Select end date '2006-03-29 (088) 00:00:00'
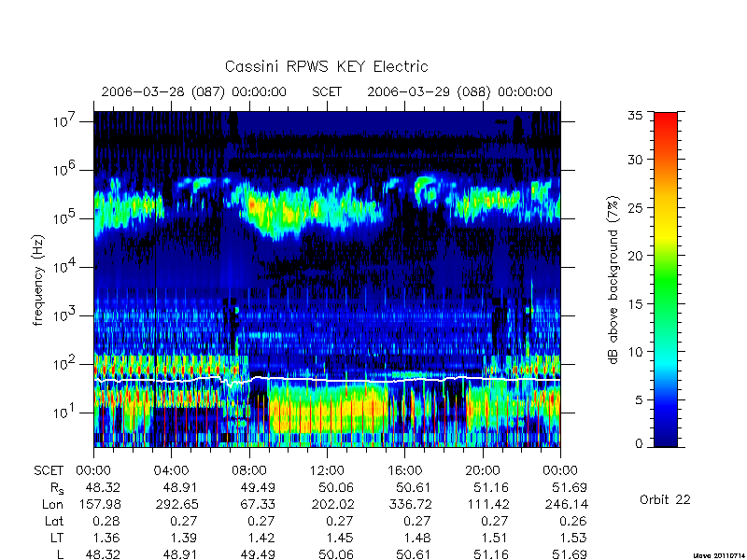This screenshot has width=747, height=560. click(x=459, y=91)
